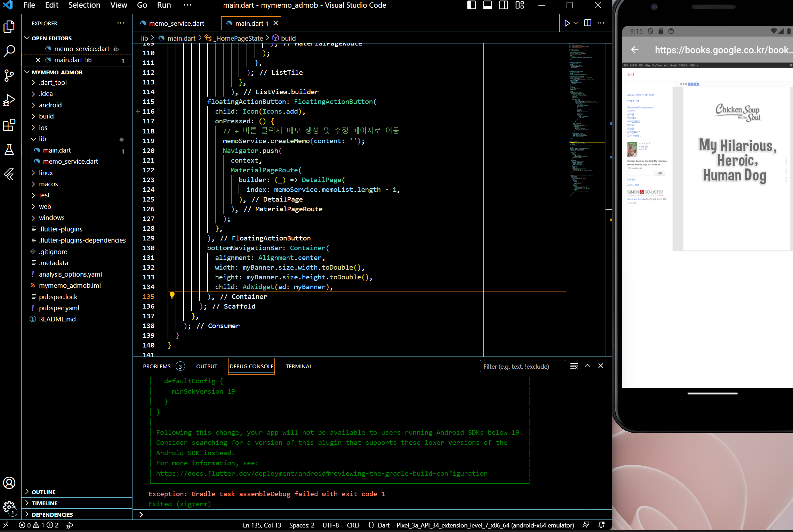
Task: Close the main.dart editor tab
Action: tap(275, 23)
